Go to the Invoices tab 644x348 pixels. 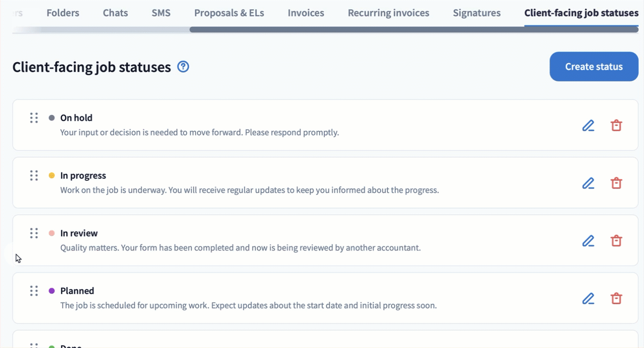[x=306, y=13]
